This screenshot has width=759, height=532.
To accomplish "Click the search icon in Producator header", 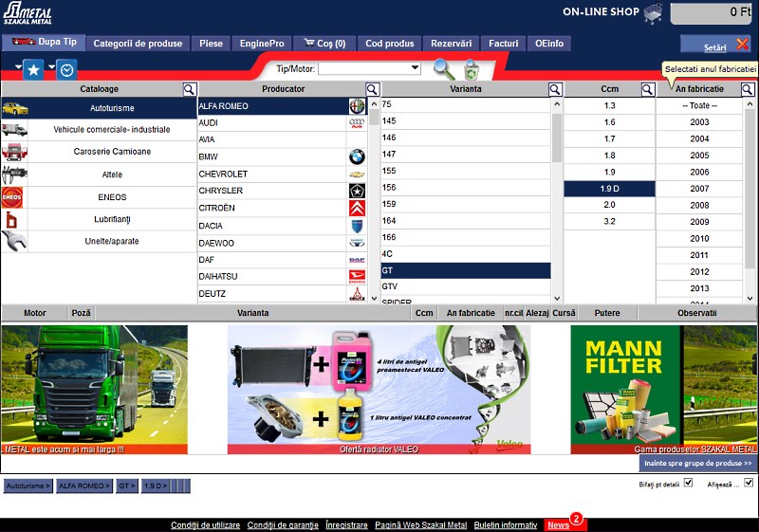I will coord(372,89).
